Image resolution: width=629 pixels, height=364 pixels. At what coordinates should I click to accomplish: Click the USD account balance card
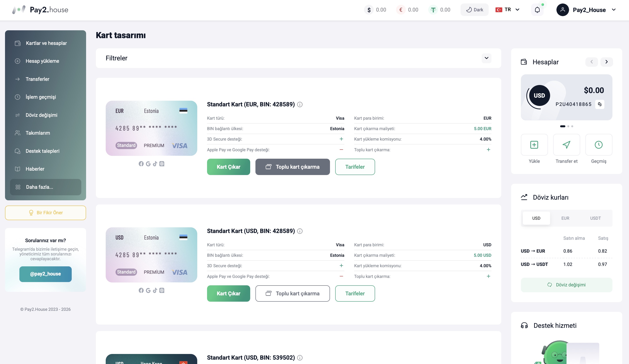(x=566, y=97)
